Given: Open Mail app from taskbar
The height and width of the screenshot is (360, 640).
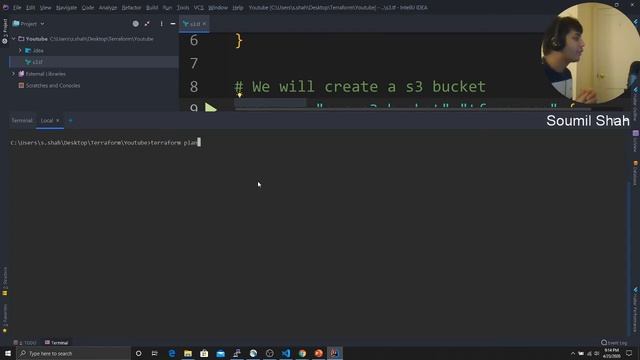Looking at the screenshot, I should [220, 353].
